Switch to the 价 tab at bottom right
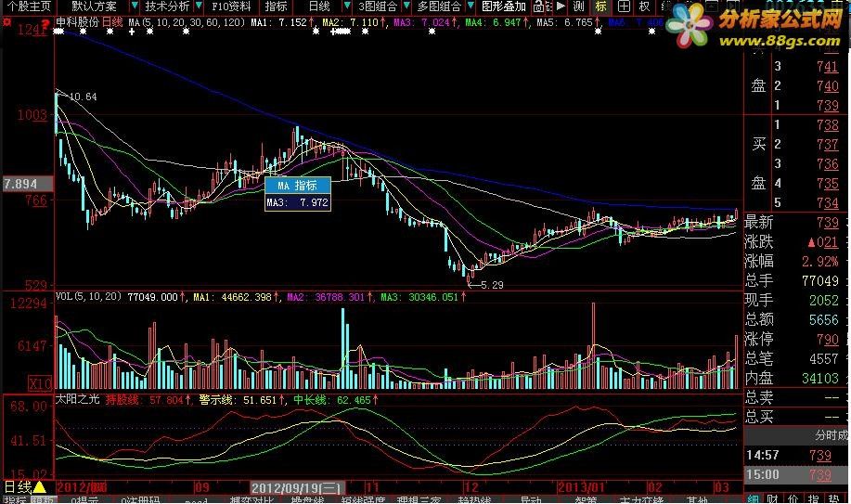 (x=793, y=498)
